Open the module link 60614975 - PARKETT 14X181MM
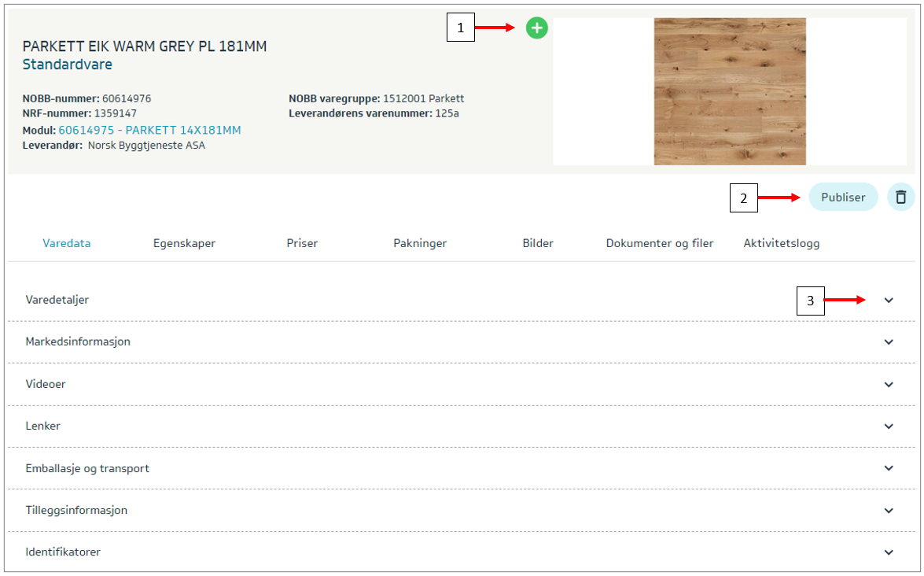The width and height of the screenshot is (924, 576). 149,131
